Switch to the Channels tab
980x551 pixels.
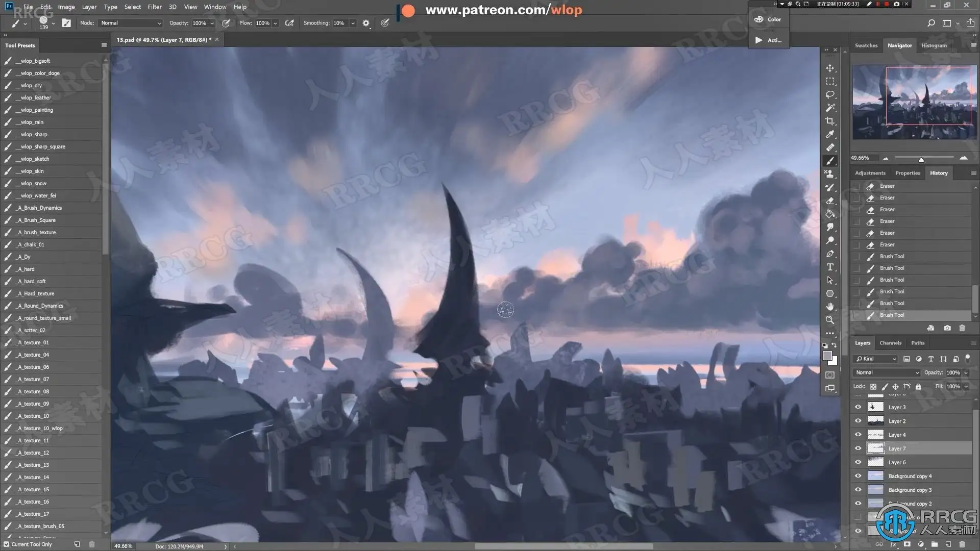pyautogui.click(x=890, y=343)
